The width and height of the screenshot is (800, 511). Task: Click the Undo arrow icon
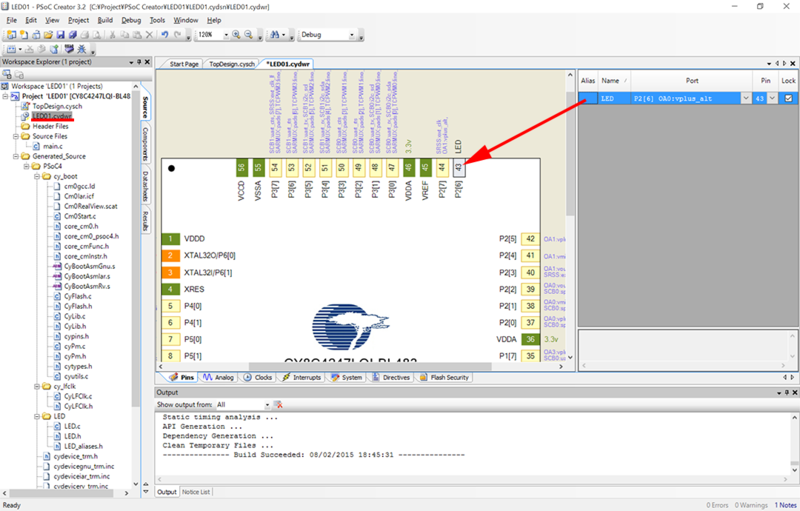[x=165, y=35]
